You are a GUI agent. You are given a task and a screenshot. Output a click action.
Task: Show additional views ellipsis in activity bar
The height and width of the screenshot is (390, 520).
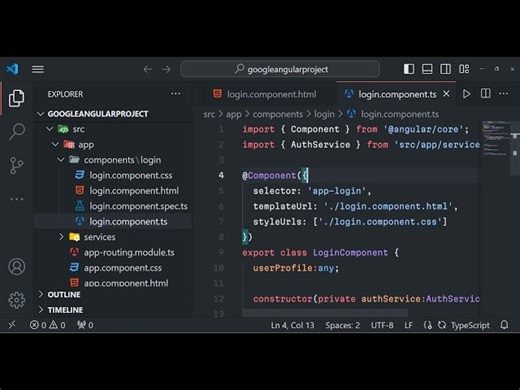[x=16, y=199]
